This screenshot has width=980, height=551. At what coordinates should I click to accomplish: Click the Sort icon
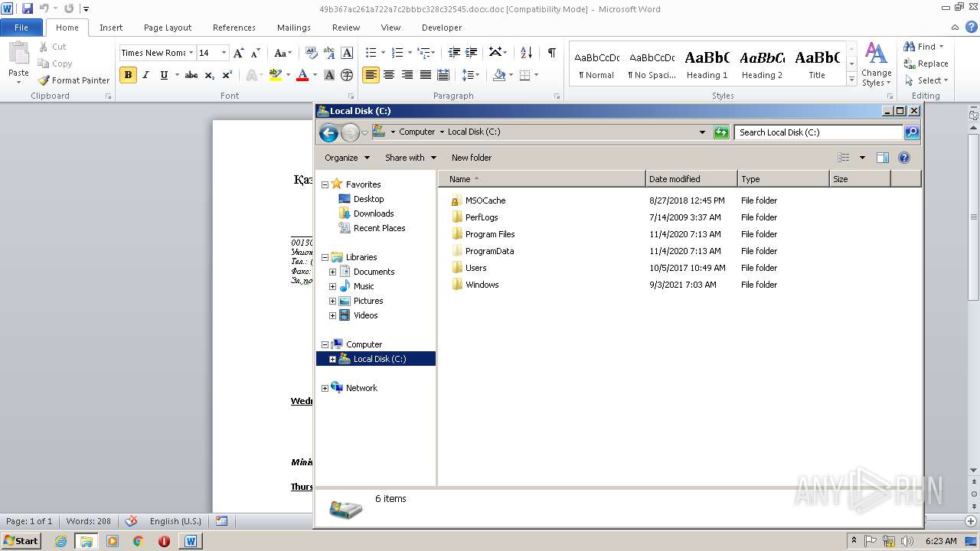[526, 53]
